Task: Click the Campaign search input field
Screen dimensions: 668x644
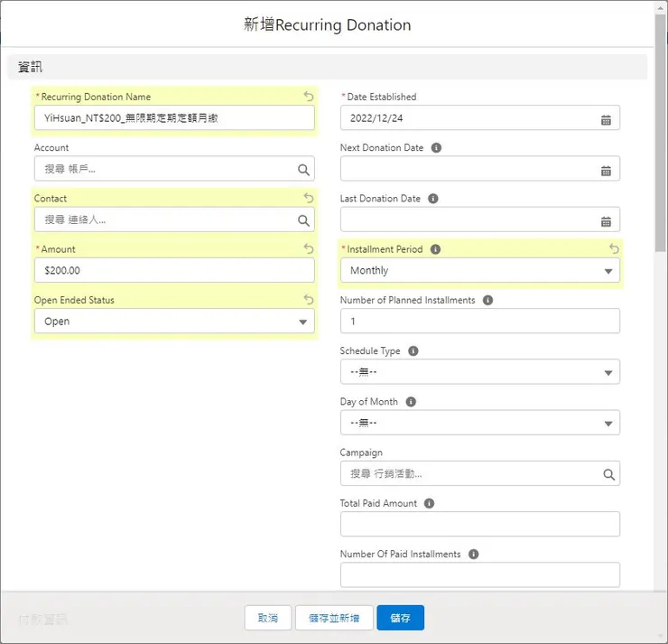Action: (469, 473)
